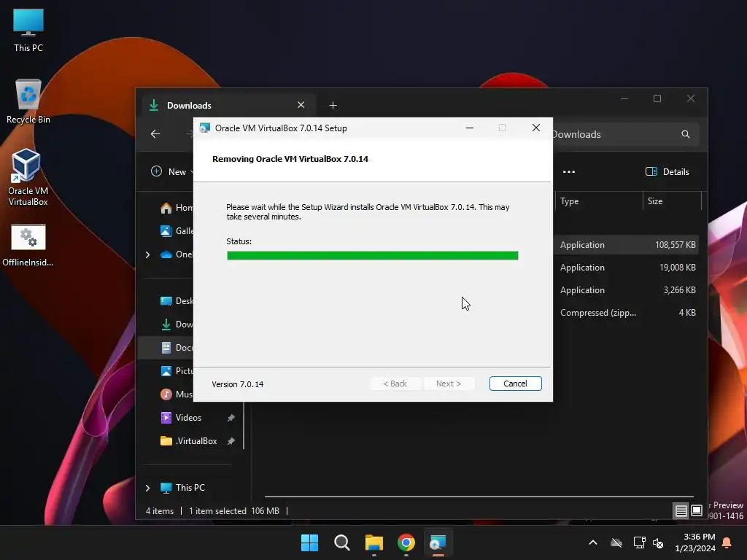747x560 pixels.
Task: Toggle the Details pane button
Action: click(x=667, y=172)
